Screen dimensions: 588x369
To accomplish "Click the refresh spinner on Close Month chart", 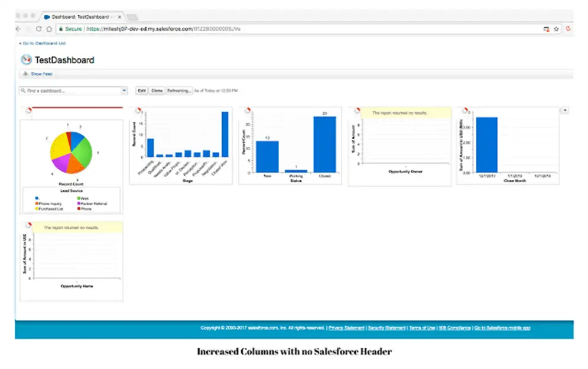I will click(x=465, y=110).
